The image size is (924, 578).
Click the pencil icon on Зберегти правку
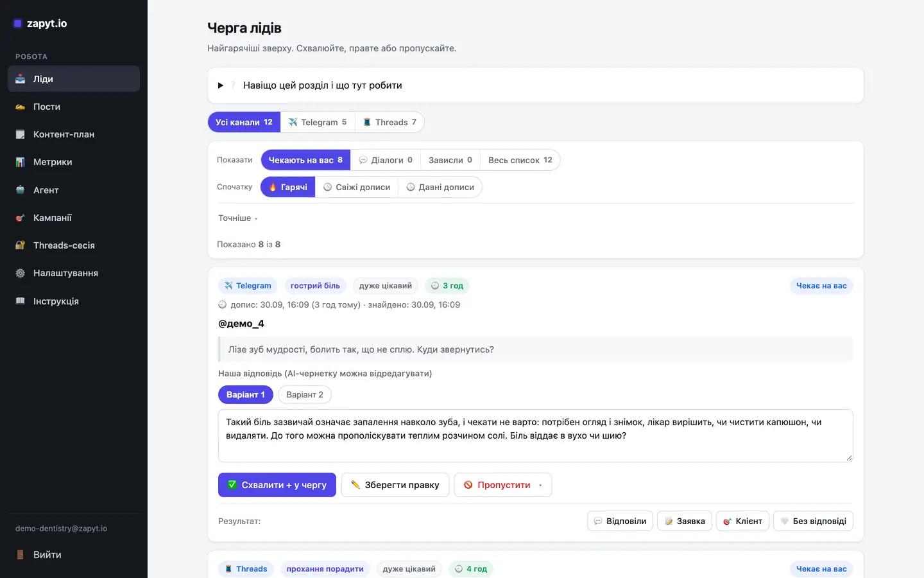[x=355, y=485]
